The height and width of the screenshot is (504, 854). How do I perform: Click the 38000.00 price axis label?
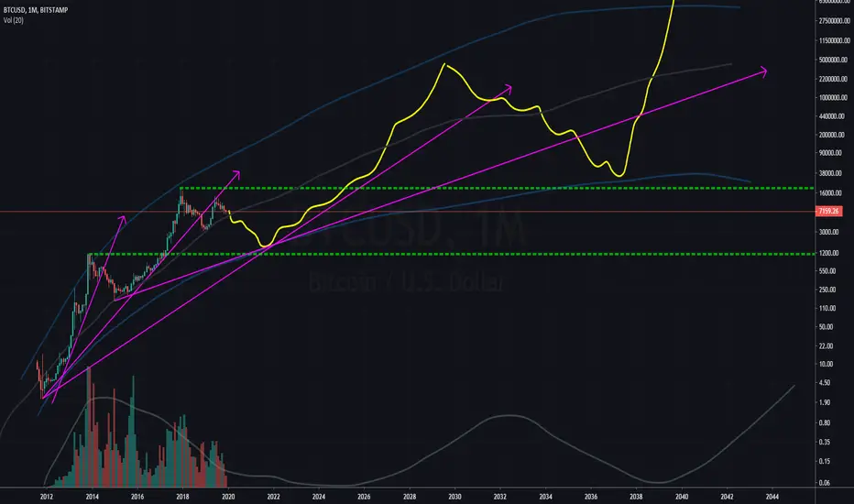830,173
